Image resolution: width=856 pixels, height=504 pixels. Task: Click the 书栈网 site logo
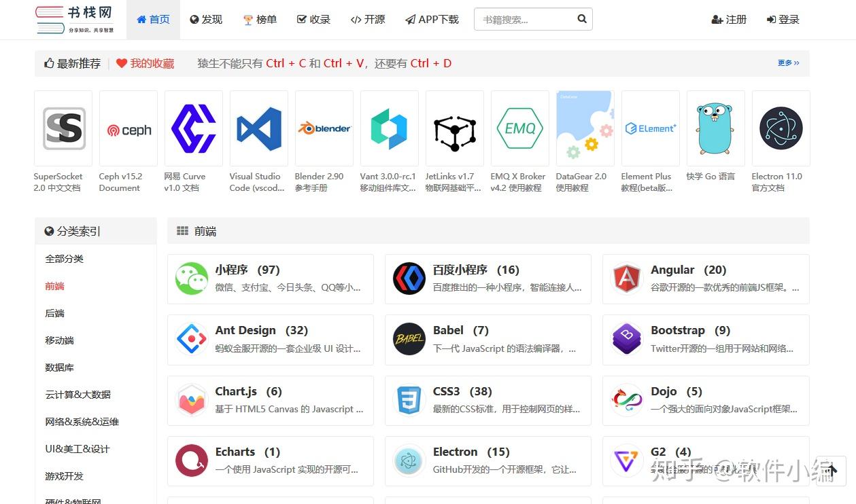coord(73,18)
